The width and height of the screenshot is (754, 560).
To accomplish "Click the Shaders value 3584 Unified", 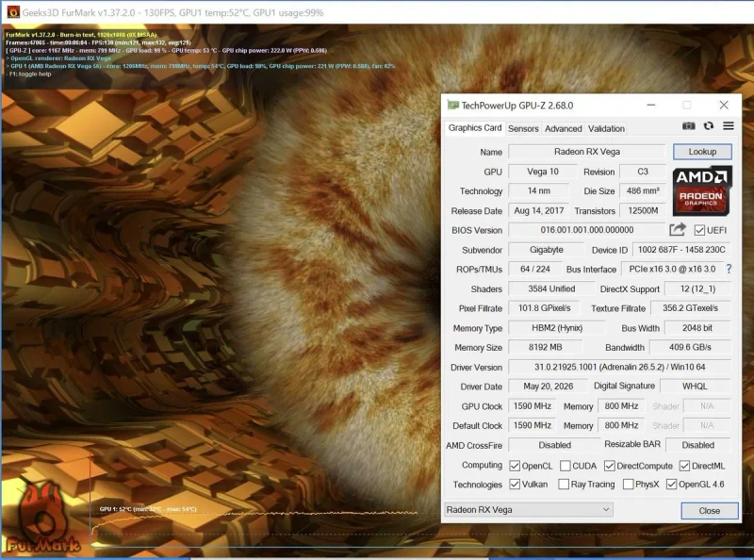I will [x=551, y=288].
